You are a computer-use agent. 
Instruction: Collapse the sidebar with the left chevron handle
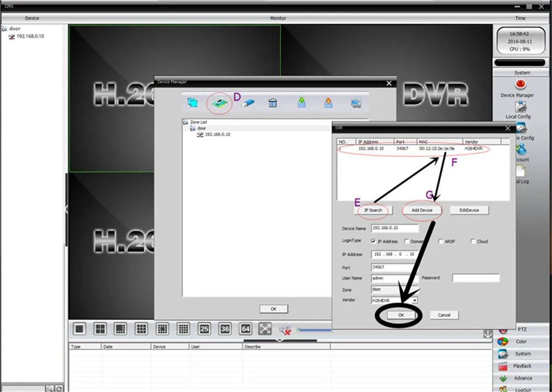pos(66,210)
